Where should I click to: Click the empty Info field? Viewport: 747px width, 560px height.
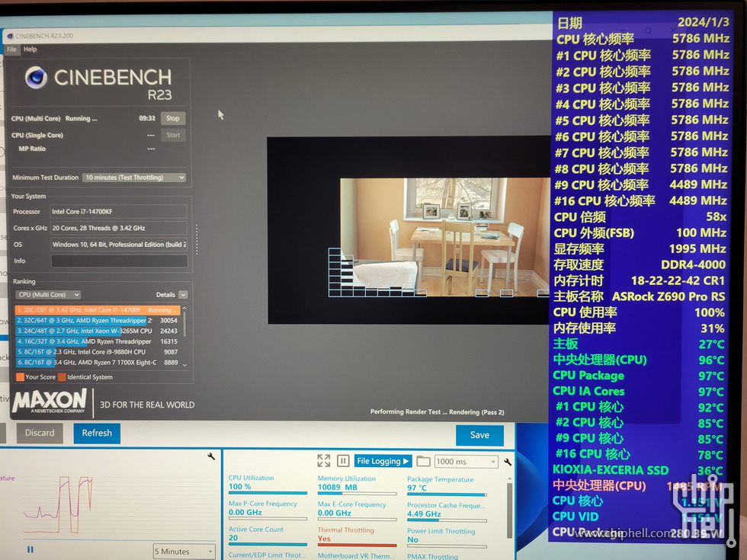point(119,261)
